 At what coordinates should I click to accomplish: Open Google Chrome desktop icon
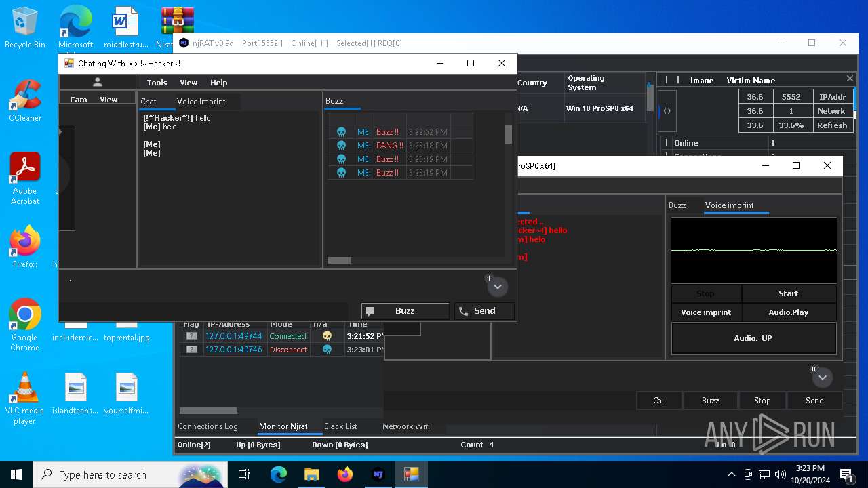click(x=25, y=325)
